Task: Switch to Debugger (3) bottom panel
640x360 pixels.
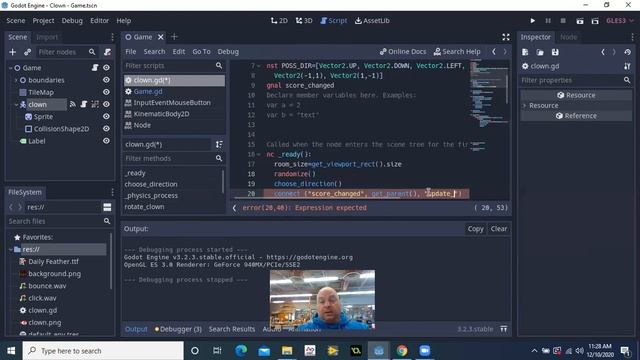Action: 178,329
